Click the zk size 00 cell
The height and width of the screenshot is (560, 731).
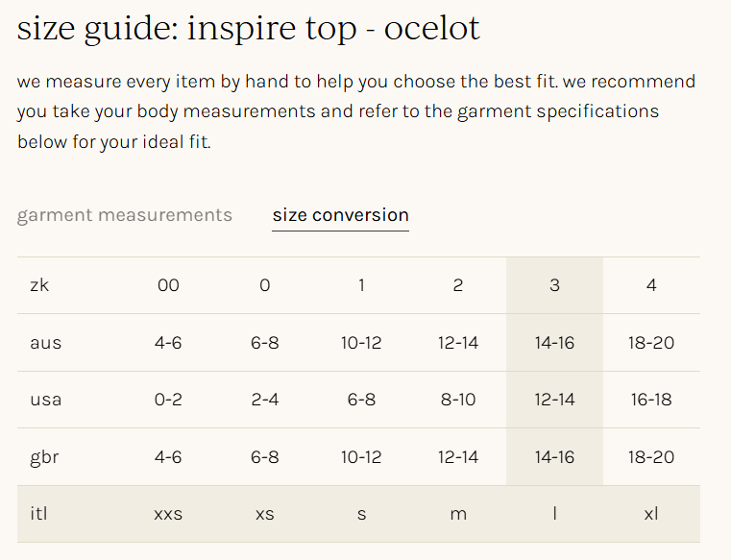pyautogui.click(x=168, y=285)
